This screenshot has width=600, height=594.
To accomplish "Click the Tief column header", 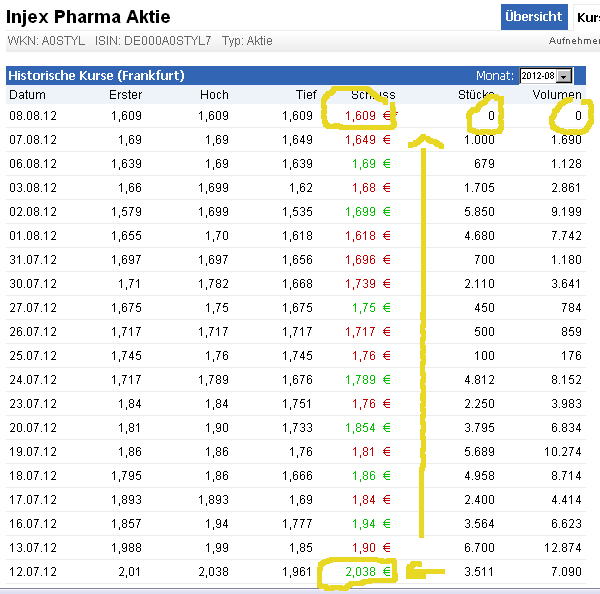I will click(306, 95).
